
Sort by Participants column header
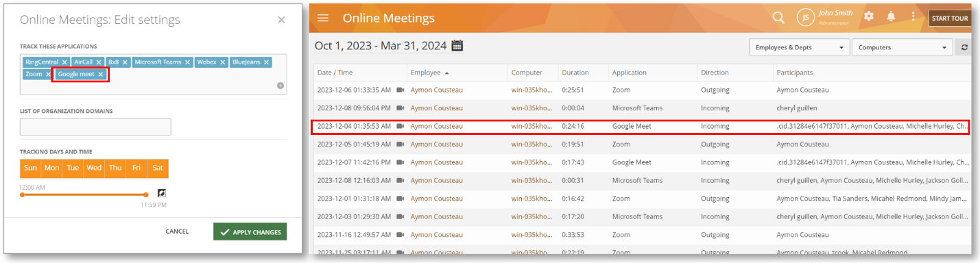coord(795,73)
